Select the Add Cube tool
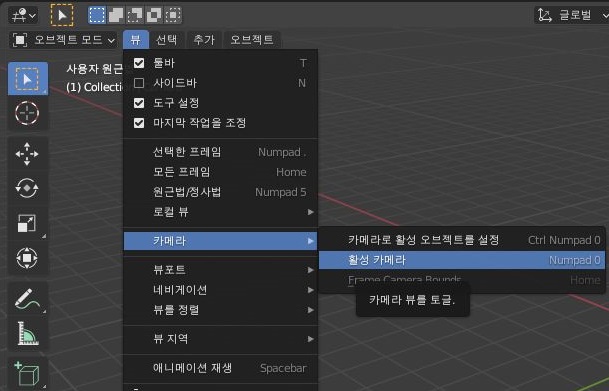The image size is (609, 391). click(x=28, y=373)
